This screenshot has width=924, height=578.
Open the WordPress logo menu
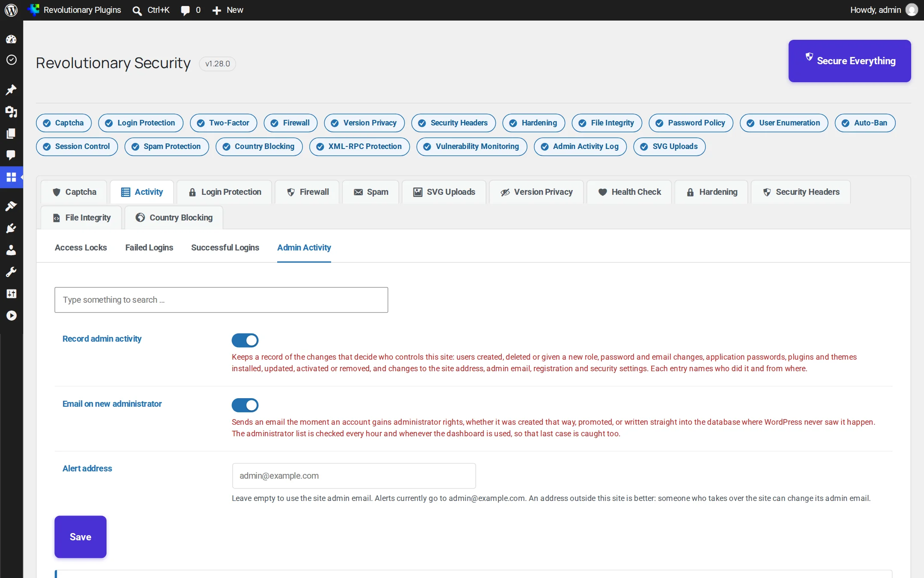11,10
